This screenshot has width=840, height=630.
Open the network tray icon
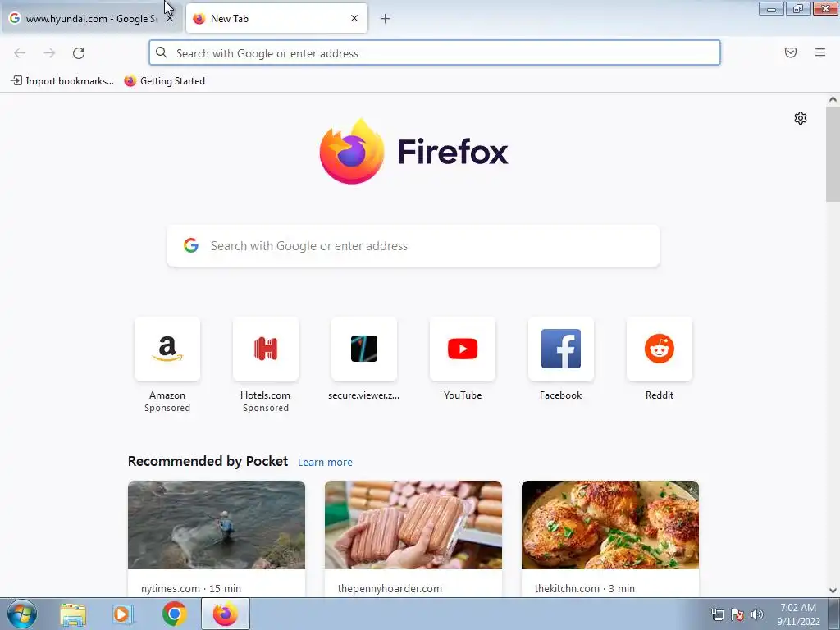pos(717,614)
